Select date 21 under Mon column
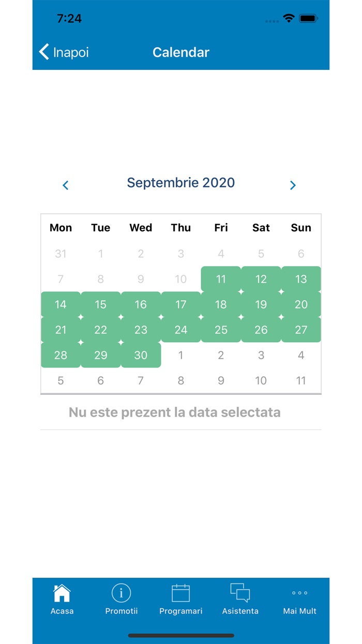Image resolution: width=362 pixels, height=644 pixels. coord(61,330)
